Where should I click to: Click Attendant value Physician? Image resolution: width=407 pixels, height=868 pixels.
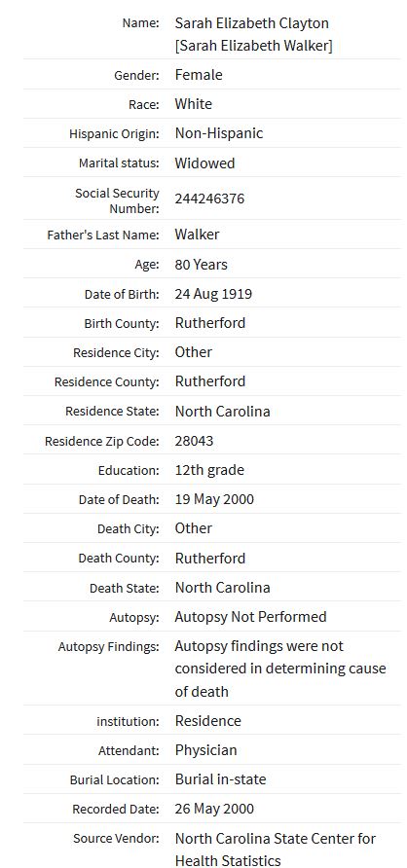point(206,750)
